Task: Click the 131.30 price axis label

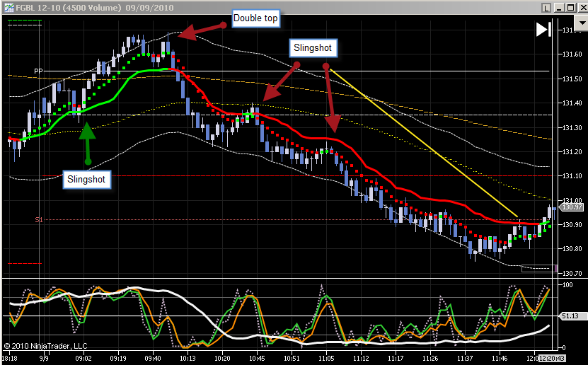Action: [572, 127]
